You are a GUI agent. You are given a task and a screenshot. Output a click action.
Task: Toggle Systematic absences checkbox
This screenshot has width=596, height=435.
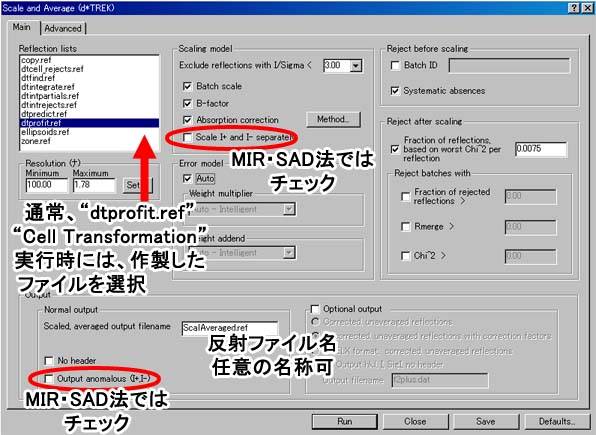[x=395, y=91]
